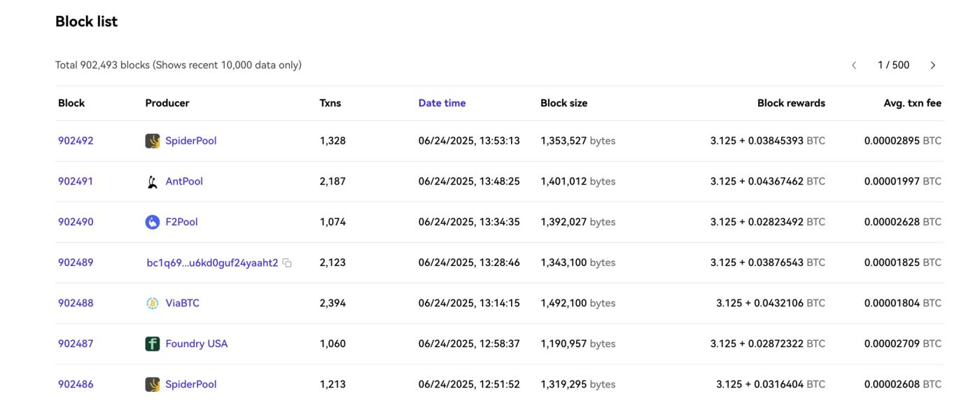Select the 1,401,012 bytes block size

click(578, 181)
